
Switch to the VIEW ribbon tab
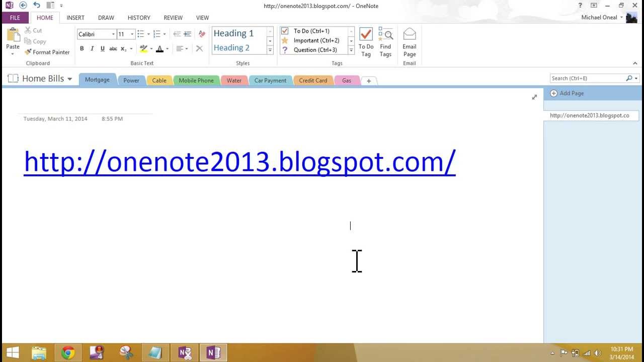click(203, 18)
